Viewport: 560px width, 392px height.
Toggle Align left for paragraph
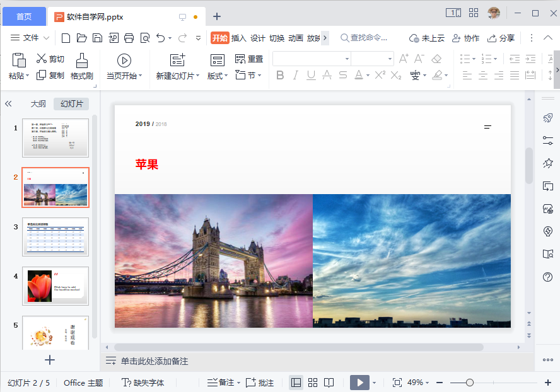(467, 75)
